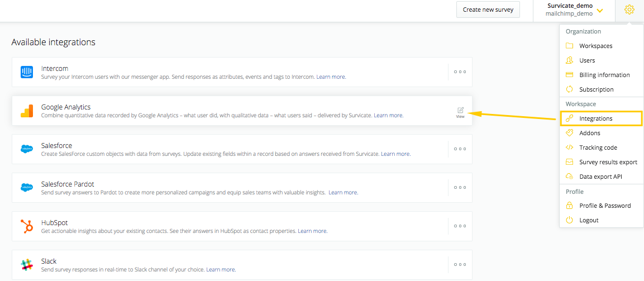Click the Salesforce Pardot cloud icon
The width and height of the screenshot is (644, 281).
[x=27, y=188]
